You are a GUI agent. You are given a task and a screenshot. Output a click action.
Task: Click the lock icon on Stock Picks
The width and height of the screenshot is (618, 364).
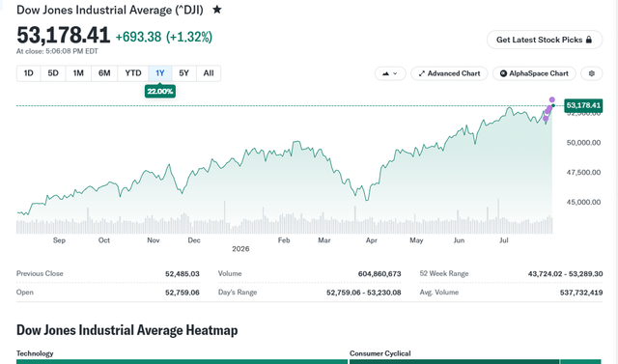(589, 40)
